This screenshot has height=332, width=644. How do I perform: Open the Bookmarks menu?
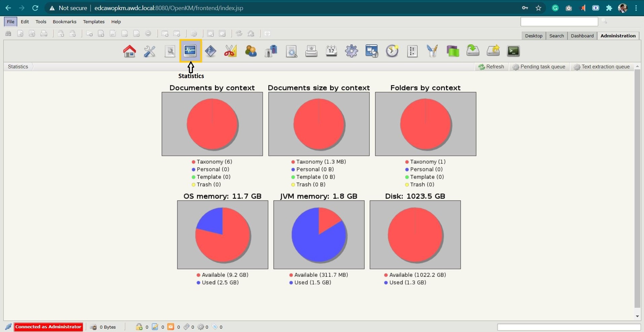click(x=65, y=22)
